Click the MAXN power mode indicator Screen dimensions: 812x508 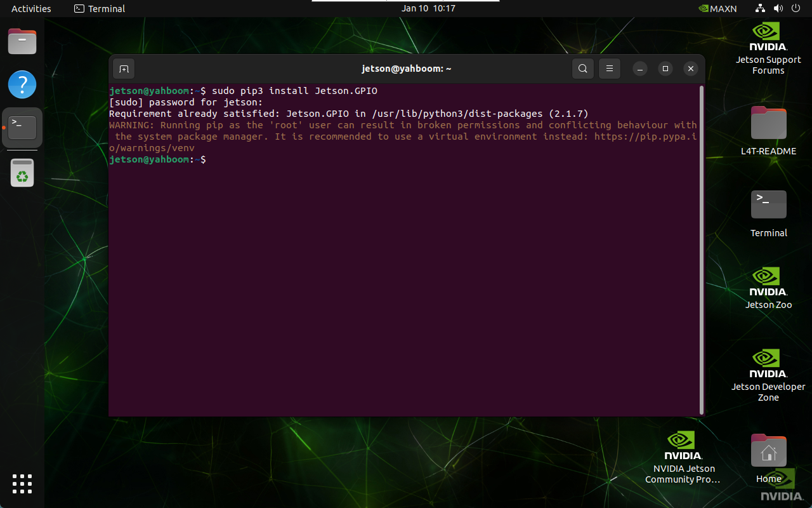click(717, 8)
